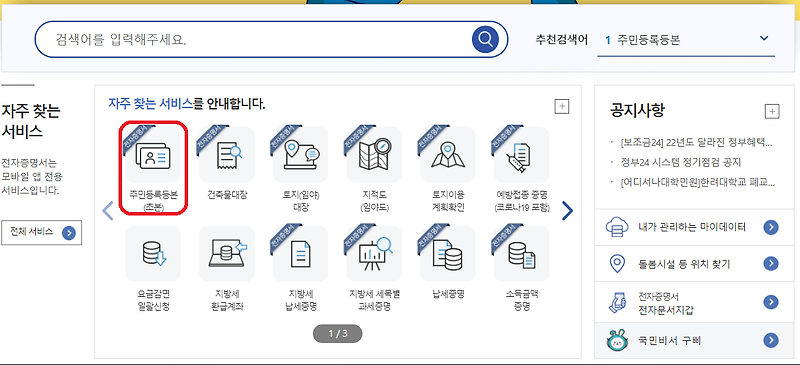800x365 pixels.
Task: Click the 전체 서비스 button
Action: click(x=41, y=233)
